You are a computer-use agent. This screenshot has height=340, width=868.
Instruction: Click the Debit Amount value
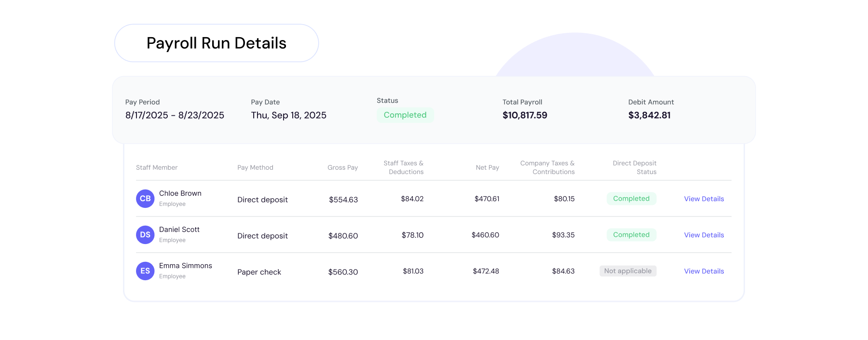(649, 115)
